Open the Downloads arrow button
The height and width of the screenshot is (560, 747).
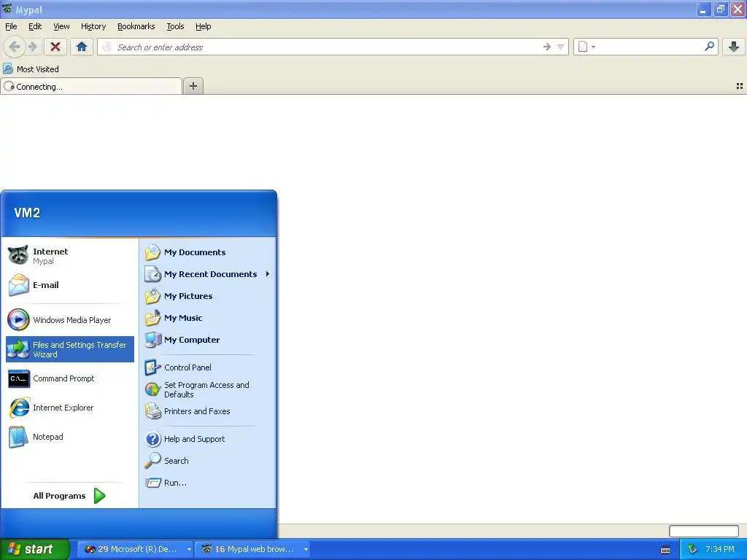(734, 47)
